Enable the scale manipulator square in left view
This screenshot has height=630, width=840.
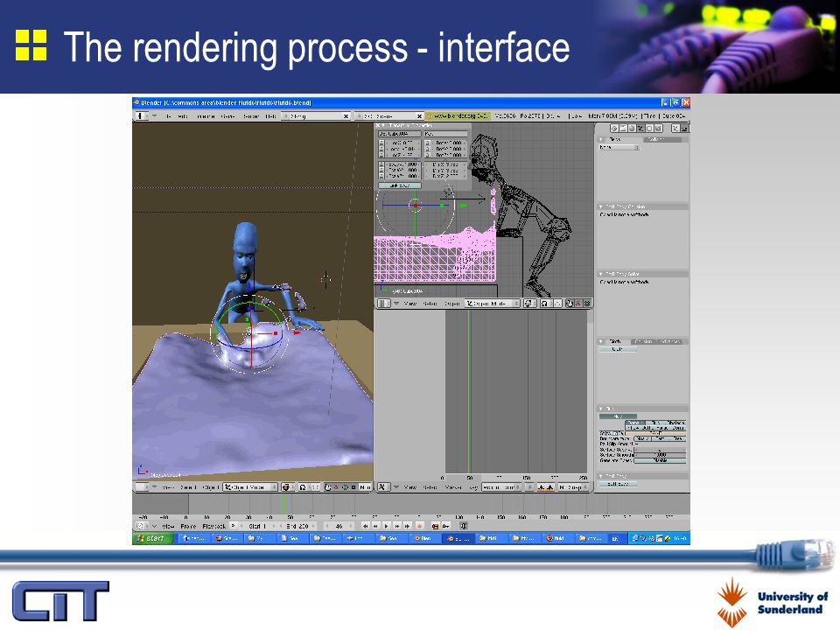tap(353, 487)
